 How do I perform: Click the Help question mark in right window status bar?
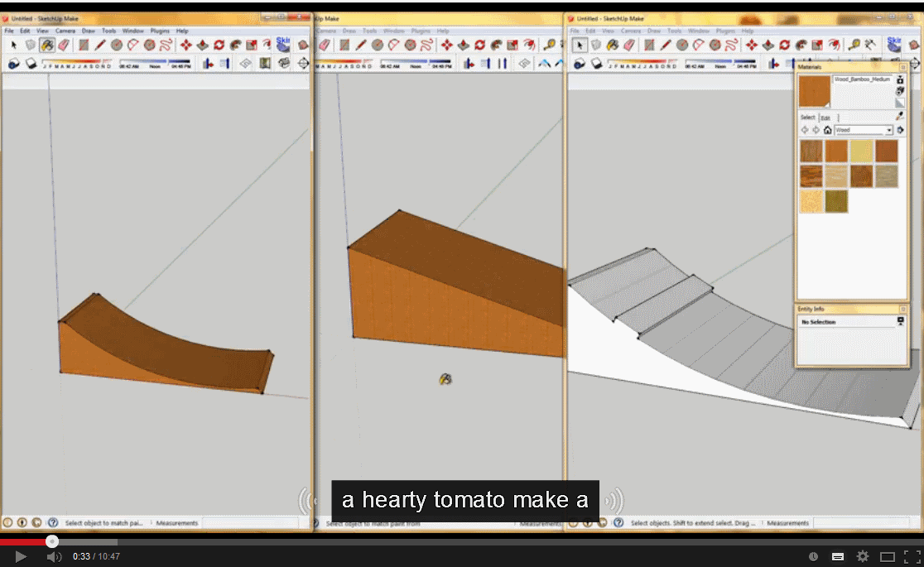point(618,523)
